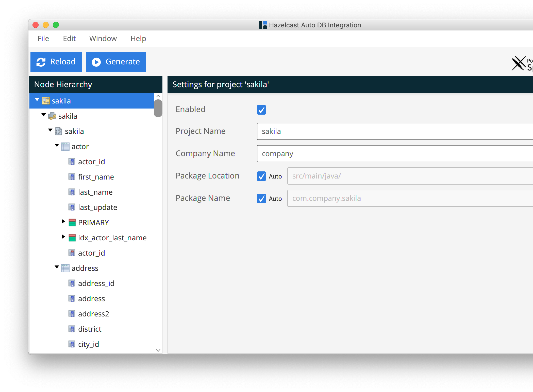Select the address_id column text

[x=96, y=283]
